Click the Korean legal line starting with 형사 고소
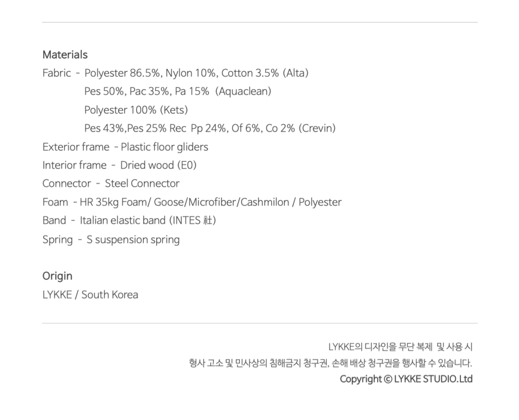Viewport: 519px width, 420px height. pyautogui.click(x=330, y=363)
